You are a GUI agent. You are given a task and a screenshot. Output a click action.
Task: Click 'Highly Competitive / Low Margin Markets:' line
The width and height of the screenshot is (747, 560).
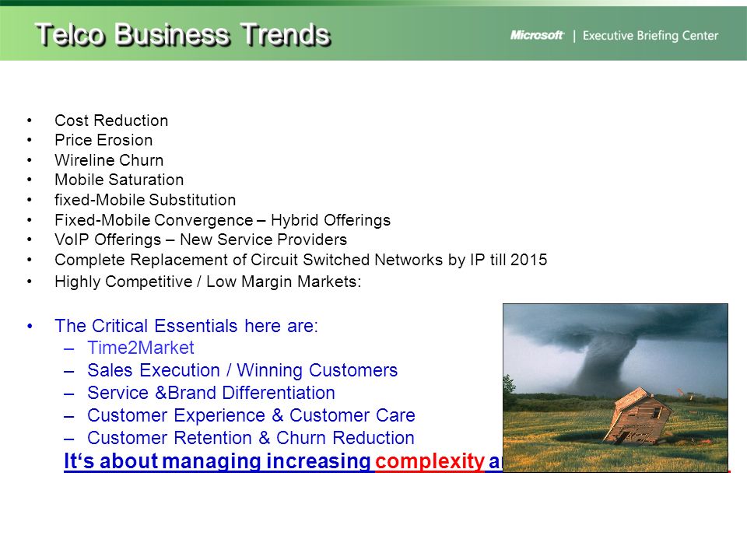(208, 282)
